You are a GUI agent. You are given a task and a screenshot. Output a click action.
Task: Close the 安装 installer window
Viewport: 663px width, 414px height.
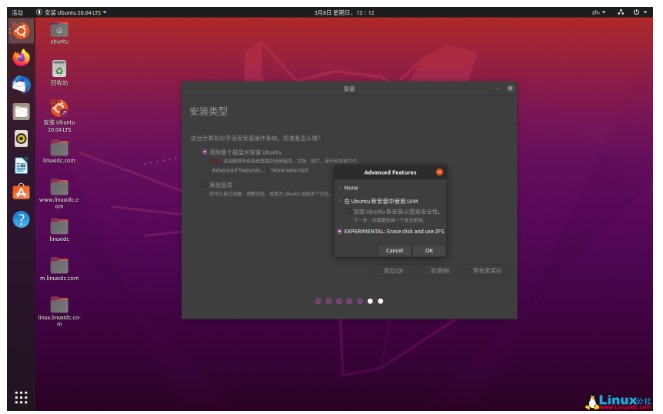(x=510, y=88)
